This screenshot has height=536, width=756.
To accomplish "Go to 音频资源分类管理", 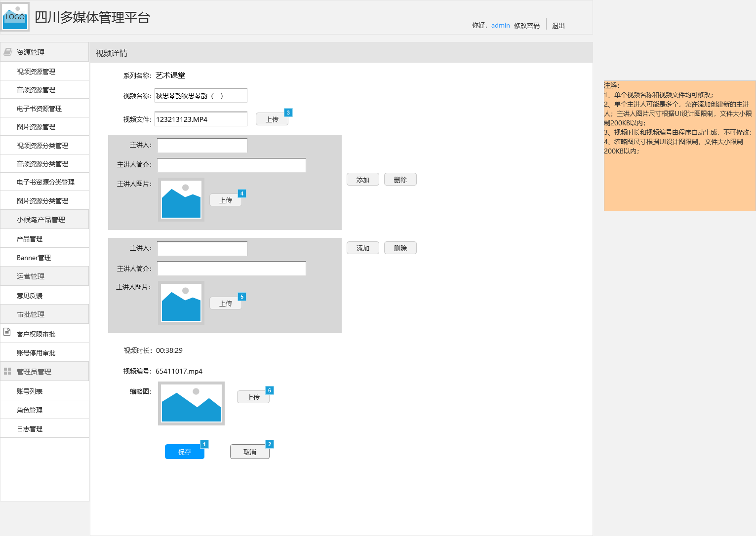I will tap(44, 164).
